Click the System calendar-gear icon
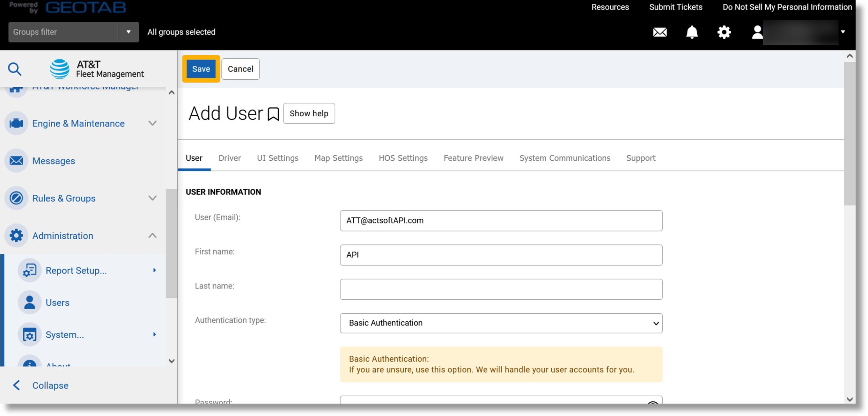This screenshot has height=416, width=868. [29, 335]
